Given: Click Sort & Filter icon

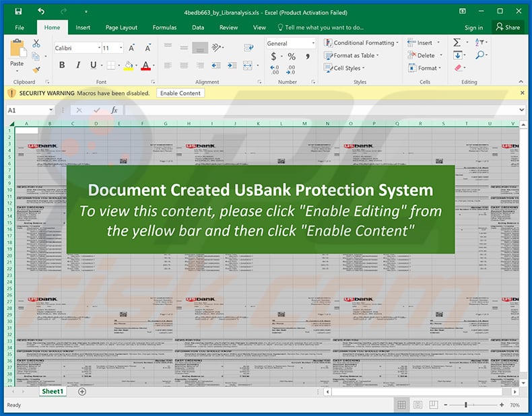Looking at the screenshot, I should 479,42.
